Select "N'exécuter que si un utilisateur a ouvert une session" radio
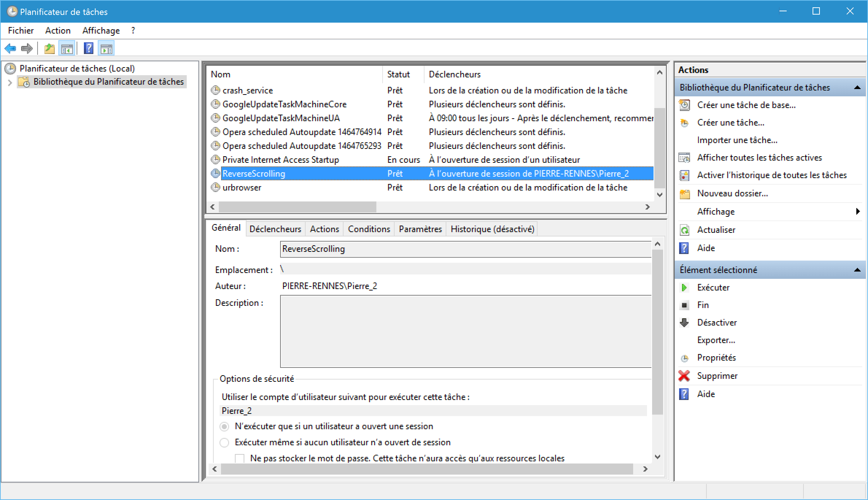The width and height of the screenshot is (868, 500). point(224,426)
